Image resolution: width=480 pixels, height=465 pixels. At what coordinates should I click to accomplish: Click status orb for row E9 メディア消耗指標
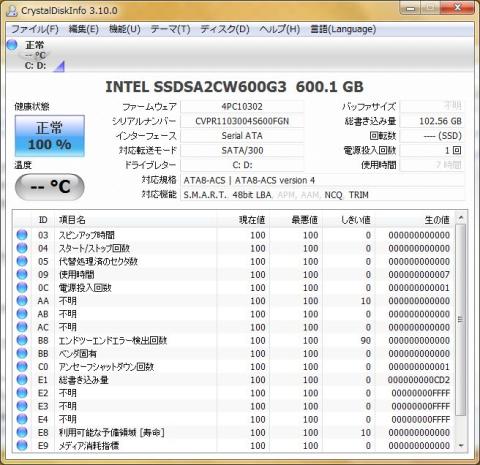[22, 445]
